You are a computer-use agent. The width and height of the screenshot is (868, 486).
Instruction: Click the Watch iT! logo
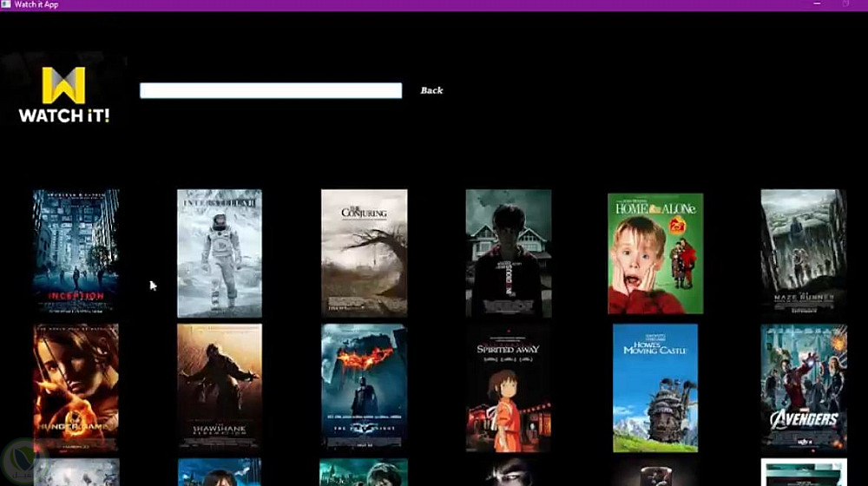coord(64,95)
